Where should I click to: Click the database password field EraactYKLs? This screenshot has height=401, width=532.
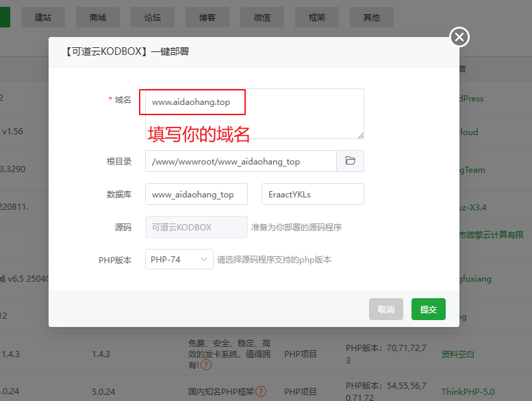pos(312,194)
